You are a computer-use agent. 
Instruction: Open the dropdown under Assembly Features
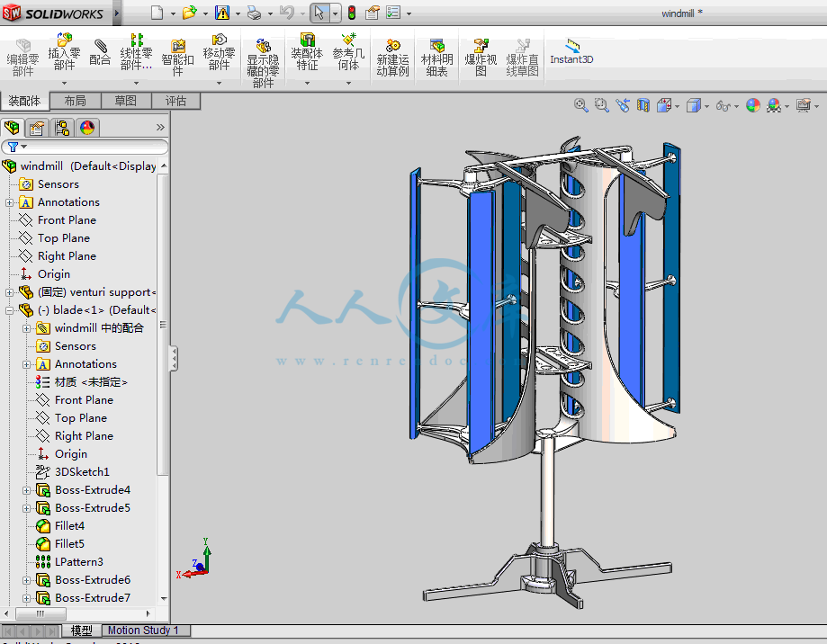tap(307, 83)
